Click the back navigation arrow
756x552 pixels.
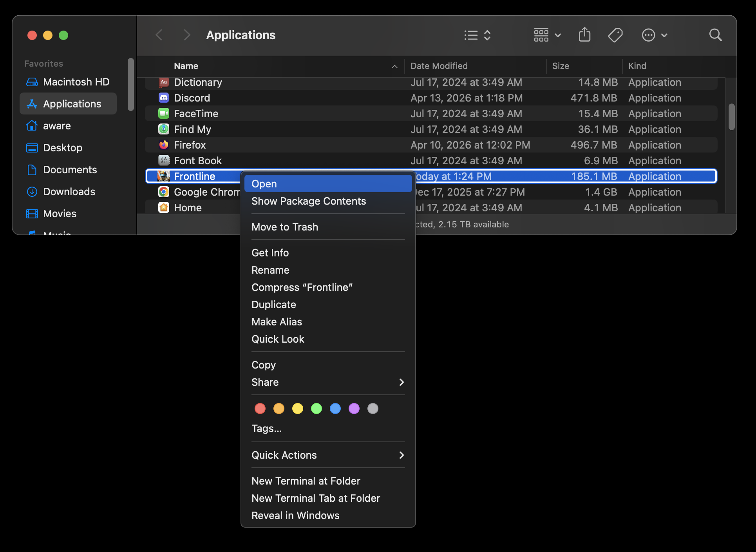pos(159,34)
